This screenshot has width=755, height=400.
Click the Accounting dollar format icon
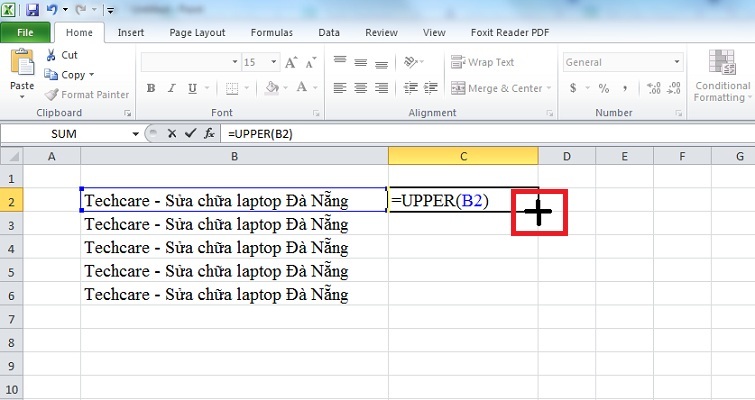coord(573,88)
